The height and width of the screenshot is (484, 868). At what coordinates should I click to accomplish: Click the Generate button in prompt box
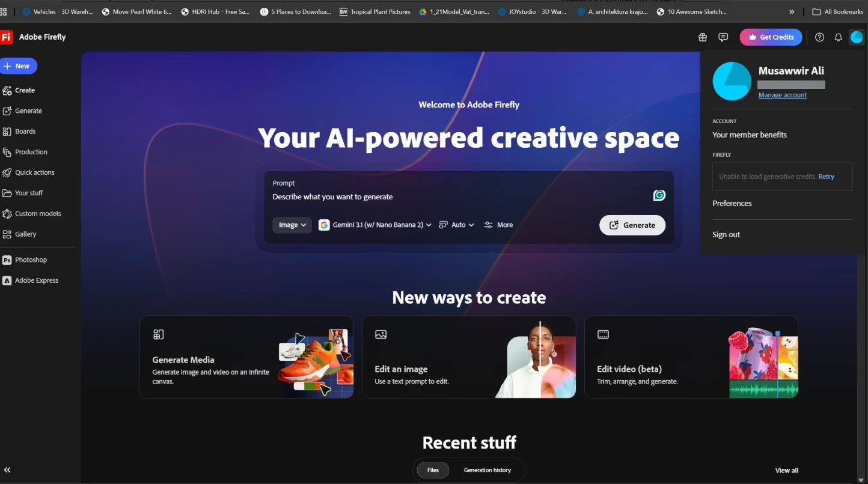click(632, 225)
